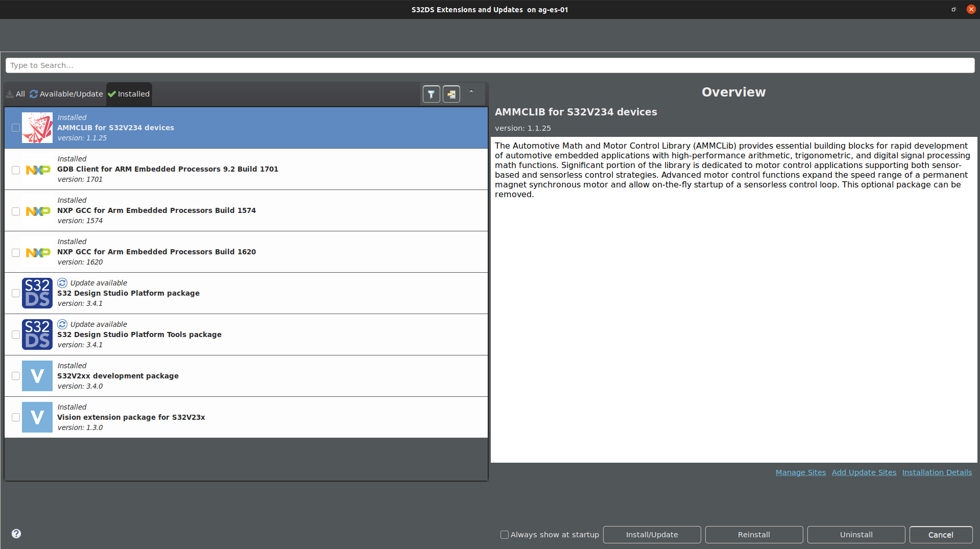The height and width of the screenshot is (549, 980).
Task: Switch to the Available/Update tab
Action: tap(66, 94)
